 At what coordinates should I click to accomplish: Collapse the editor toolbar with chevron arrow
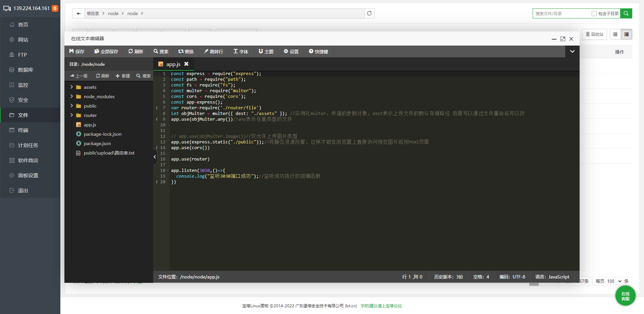[572, 51]
